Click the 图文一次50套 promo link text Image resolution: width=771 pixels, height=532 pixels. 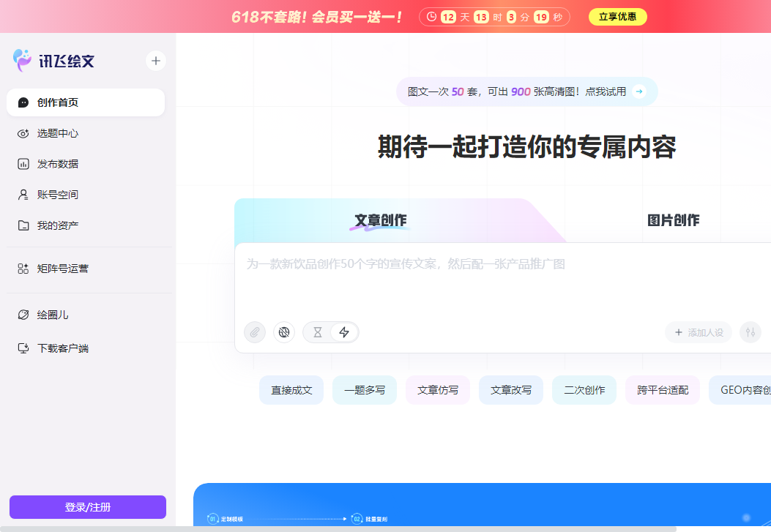coord(517,92)
